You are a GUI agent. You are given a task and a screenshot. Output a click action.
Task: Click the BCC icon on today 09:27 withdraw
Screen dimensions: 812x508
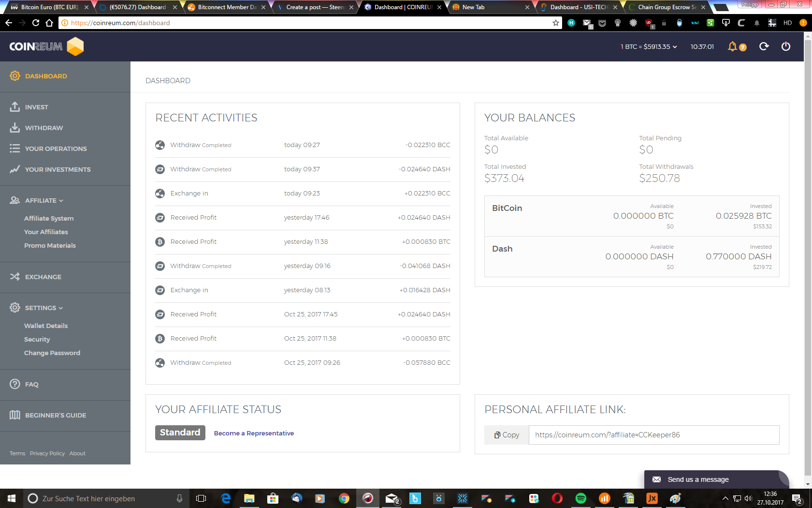[x=160, y=145]
